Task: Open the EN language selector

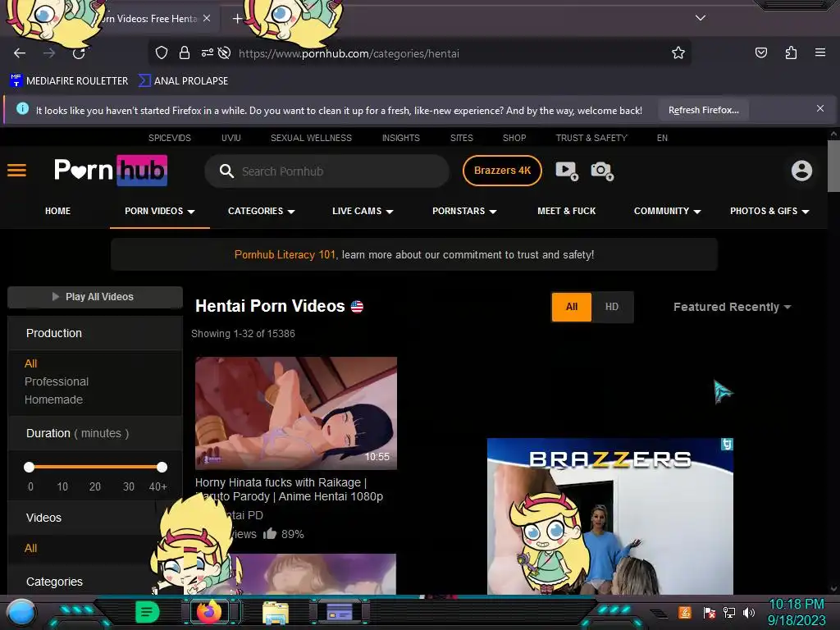Action: tap(662, 138)
